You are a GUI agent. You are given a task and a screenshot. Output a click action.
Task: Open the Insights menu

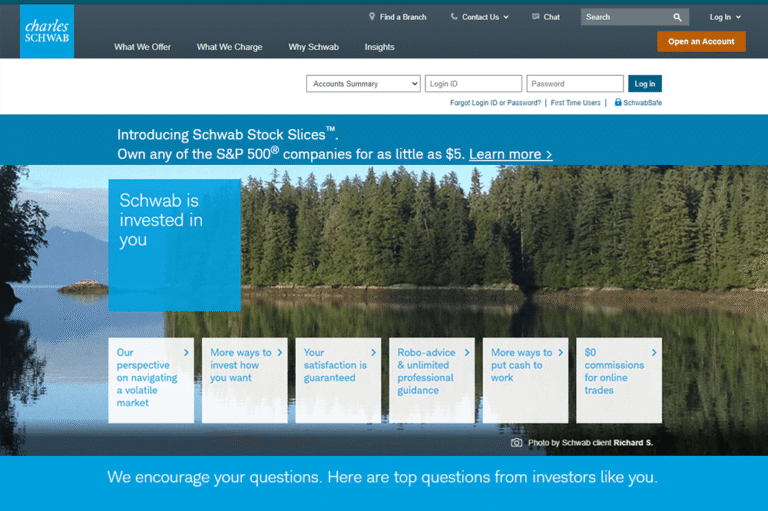(380, 47)
